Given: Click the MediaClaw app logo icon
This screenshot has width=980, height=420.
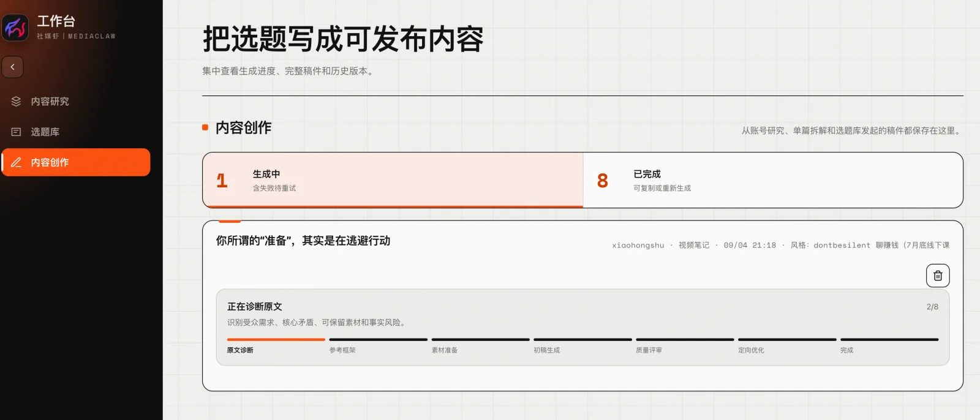Looking at the screenshot, I should (x=15, y=28).
